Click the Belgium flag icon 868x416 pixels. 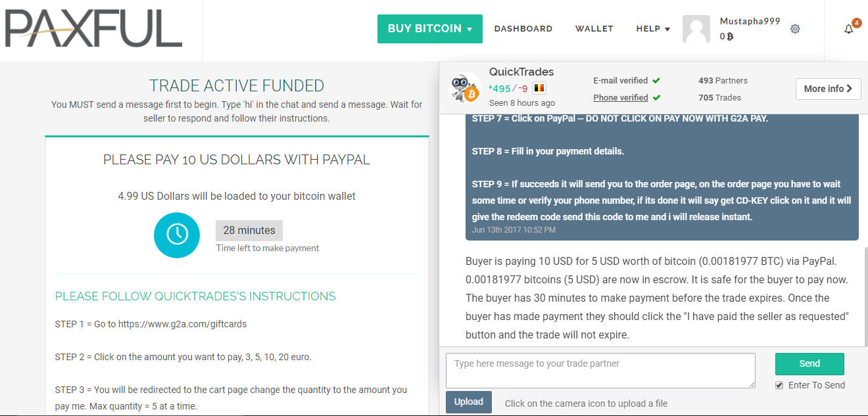[x=539, y=88]
